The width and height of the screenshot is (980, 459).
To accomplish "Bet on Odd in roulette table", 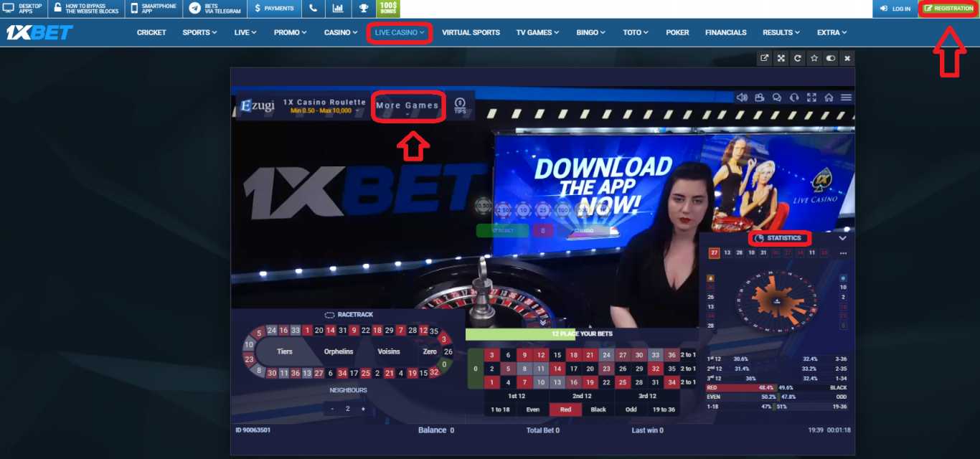I will 631,410.
